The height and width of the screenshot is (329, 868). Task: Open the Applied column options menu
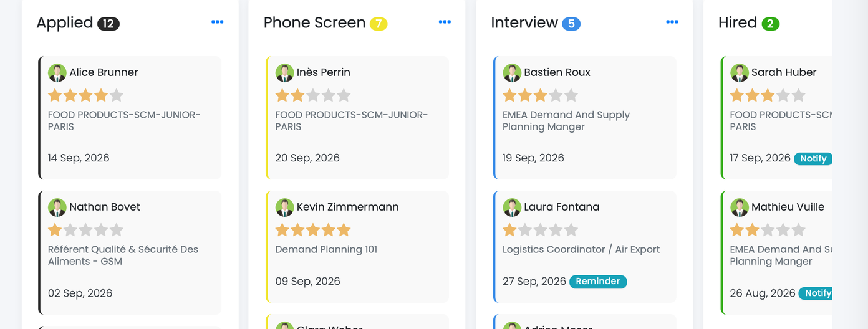pyautogui.click(x=217, y=22)
